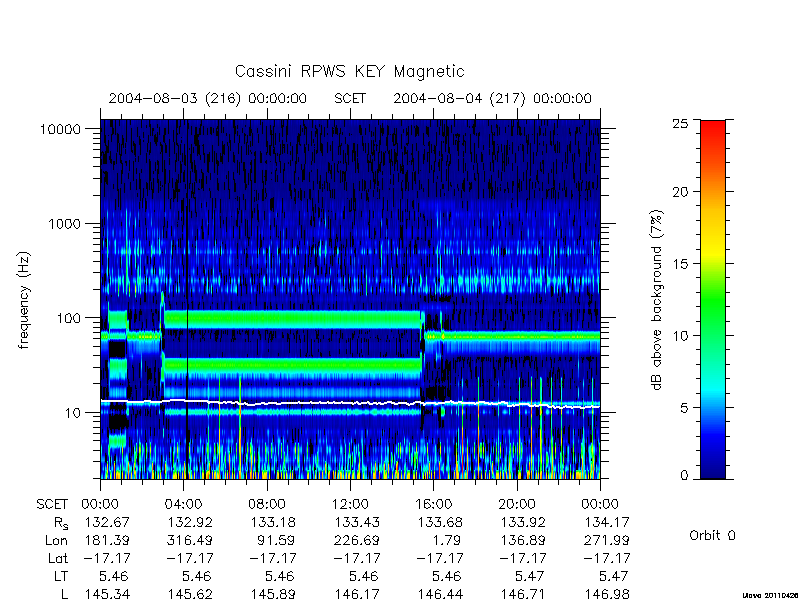Click the '08:00' time tick label

click(267, 505)
